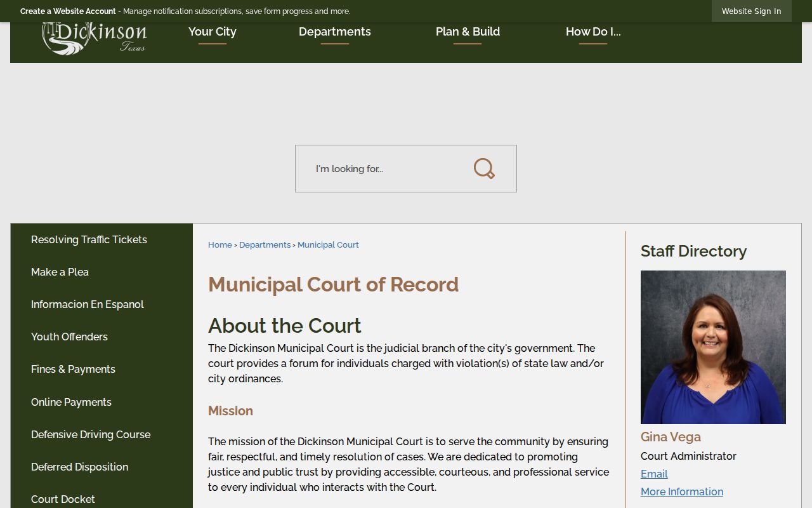Screen dimensions: 812x508
Task: Click the Staff Directory heading
Action: click(693, 251)
